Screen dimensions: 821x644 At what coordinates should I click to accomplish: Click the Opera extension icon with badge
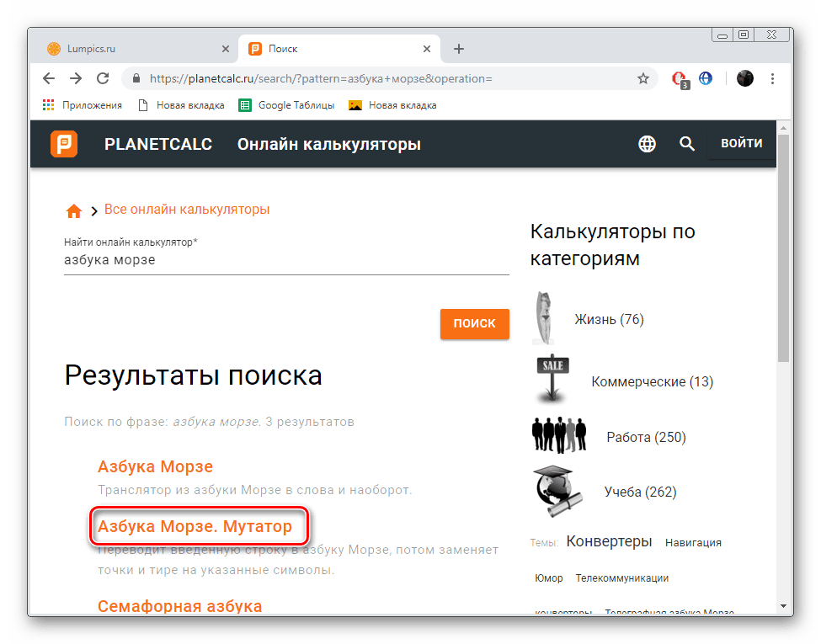coord(679,78)
